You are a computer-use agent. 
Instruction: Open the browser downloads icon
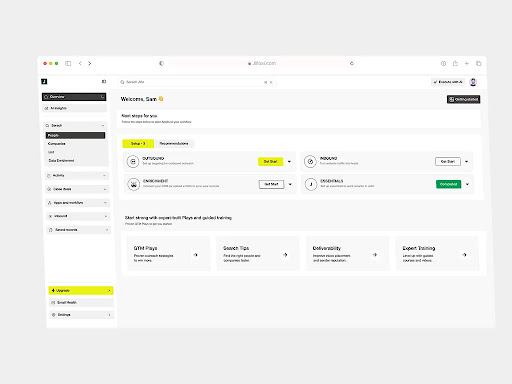pos(443,63)
